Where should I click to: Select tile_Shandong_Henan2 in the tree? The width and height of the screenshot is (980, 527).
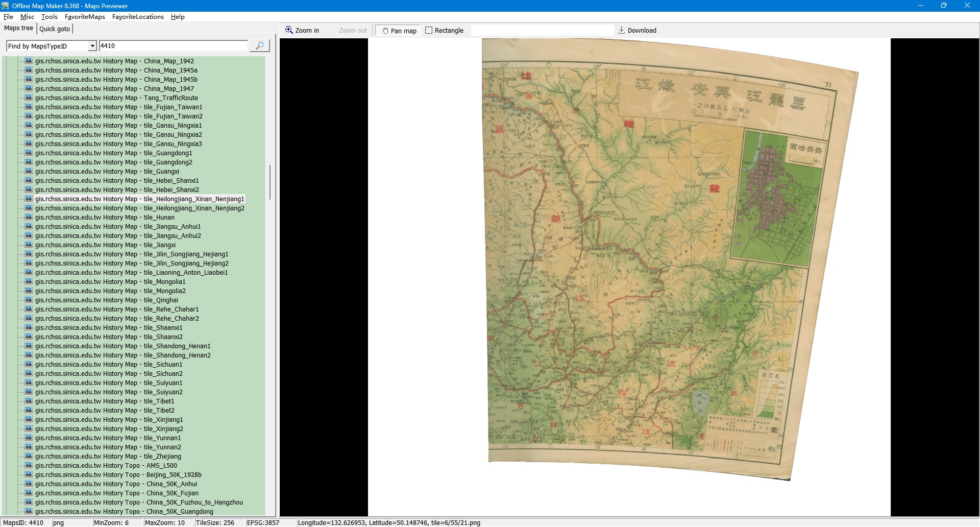[x=123, y=355]
